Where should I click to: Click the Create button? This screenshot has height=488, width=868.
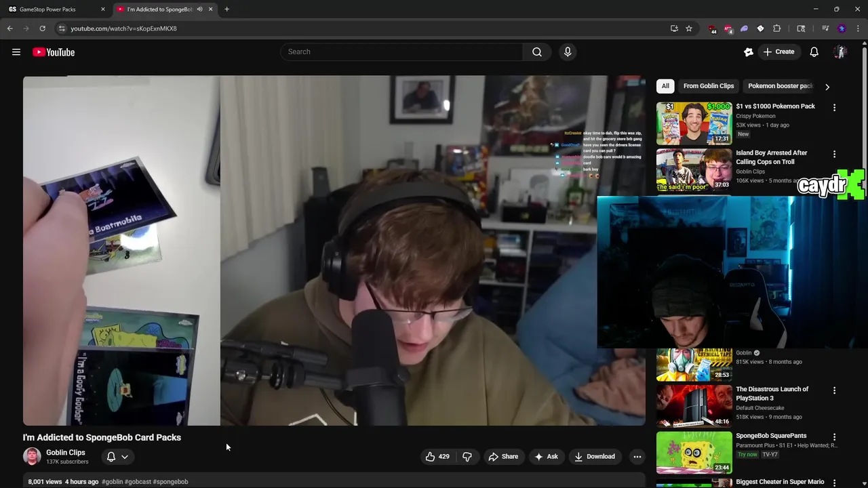[778, 52]
